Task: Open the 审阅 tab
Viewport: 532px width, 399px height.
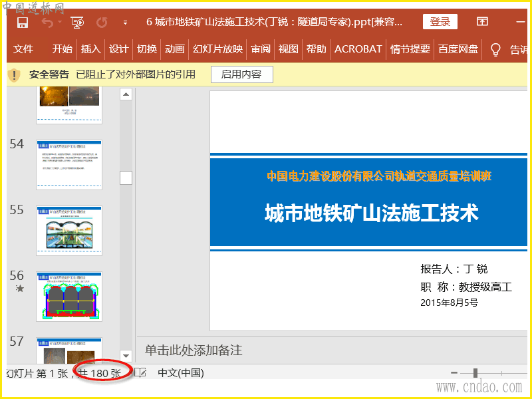Action: [x=261, y=49]
